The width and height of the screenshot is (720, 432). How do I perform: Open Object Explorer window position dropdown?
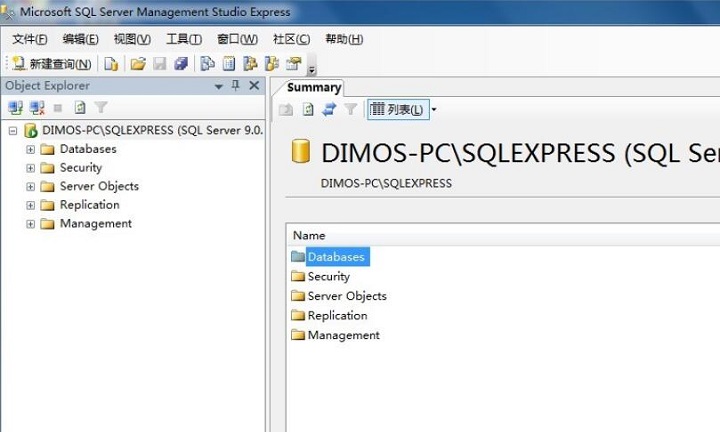click(219, 86)
